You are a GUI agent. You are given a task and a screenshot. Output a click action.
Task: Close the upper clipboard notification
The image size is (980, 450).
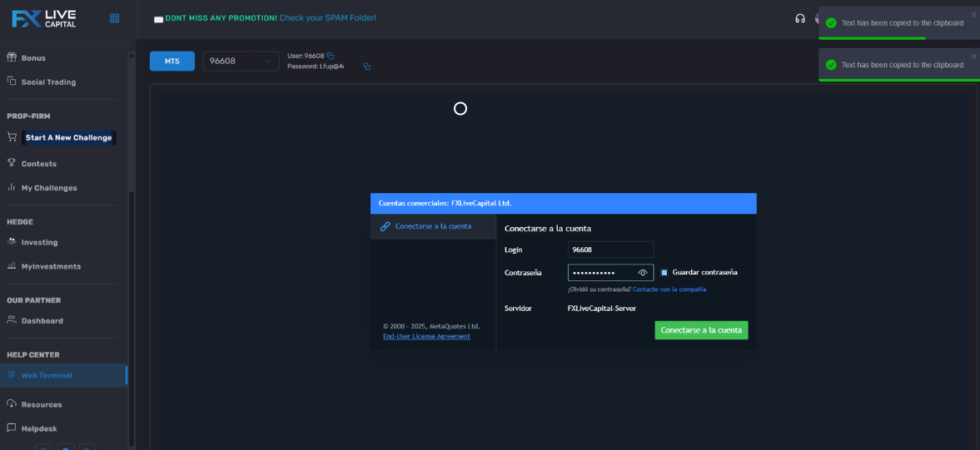973,14
